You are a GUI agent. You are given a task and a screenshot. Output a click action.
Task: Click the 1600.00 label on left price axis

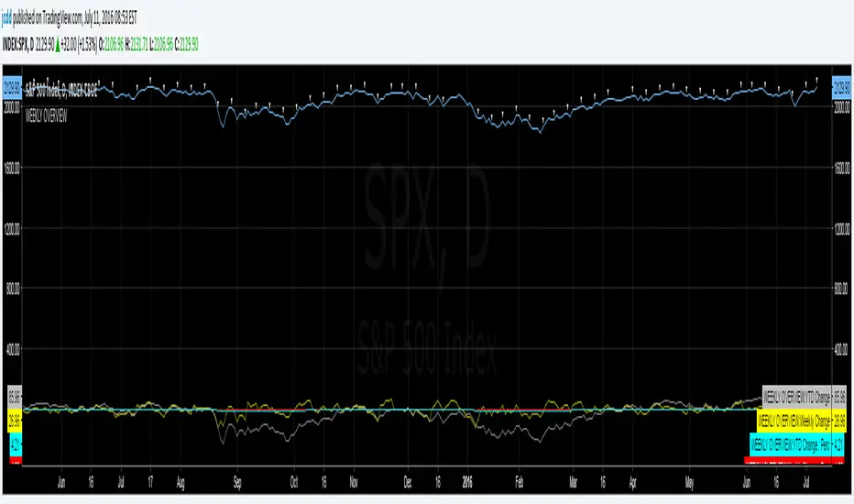click(x=12, y=169)
